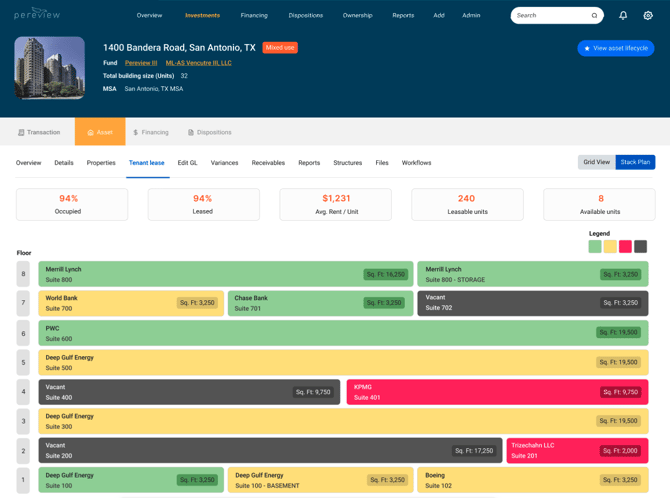Go to the Receivables tab
670x498 pixels.
coord(268,163)
